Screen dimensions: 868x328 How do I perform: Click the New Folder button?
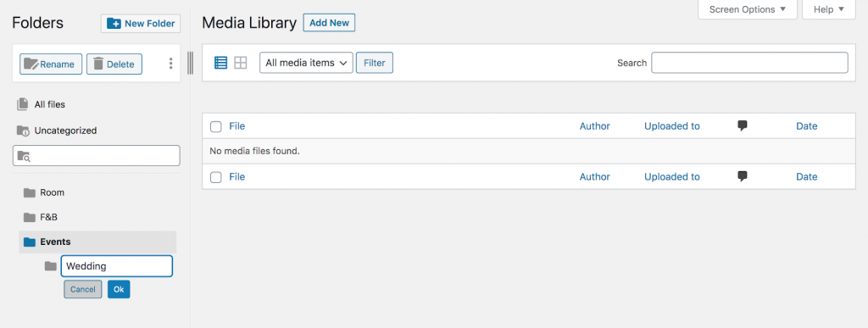pos(141,23)
